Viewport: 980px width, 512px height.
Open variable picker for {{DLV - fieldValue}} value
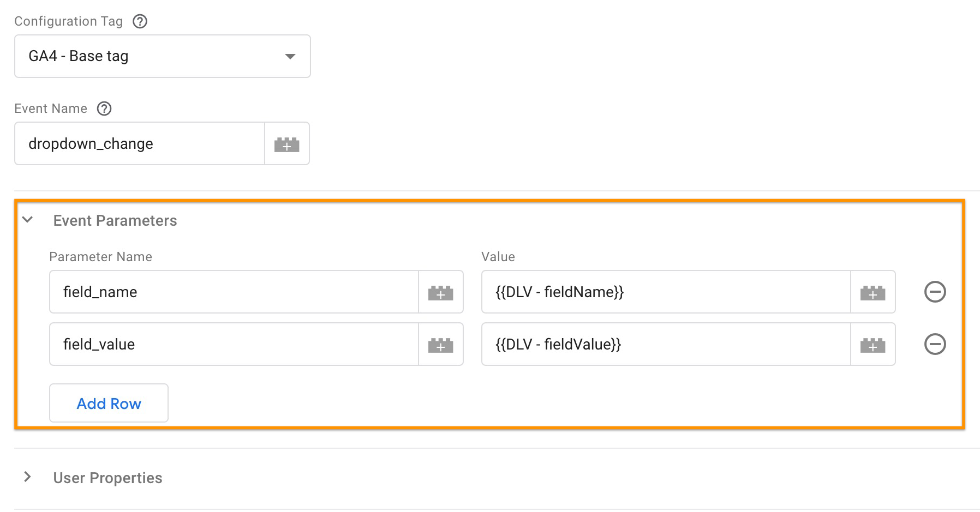(873, 344)
